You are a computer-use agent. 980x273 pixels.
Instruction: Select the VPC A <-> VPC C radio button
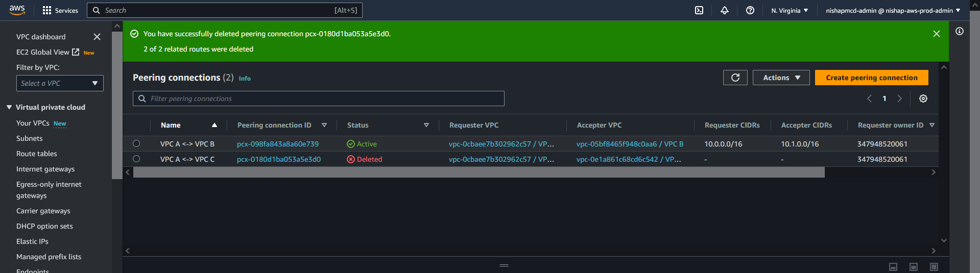pos(136,159)
